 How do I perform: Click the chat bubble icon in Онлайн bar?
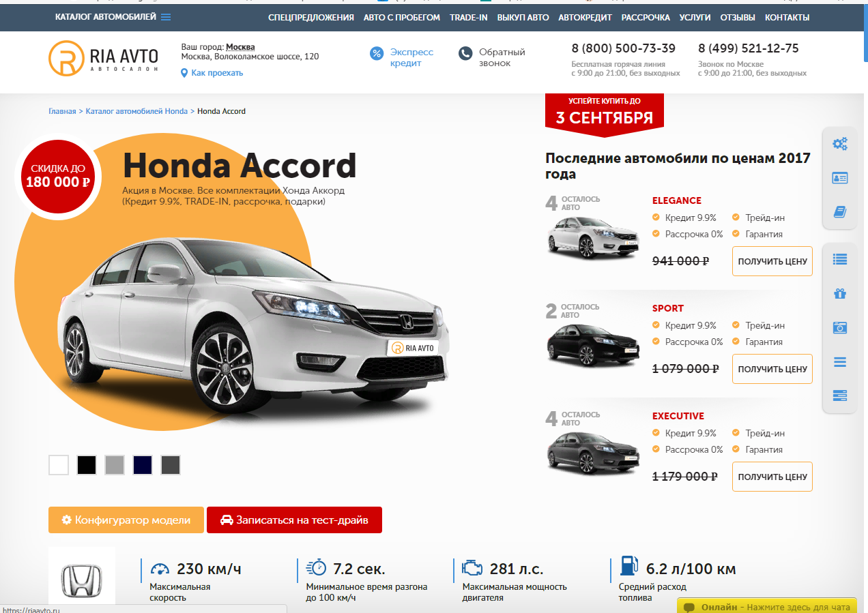pos(689,607)
